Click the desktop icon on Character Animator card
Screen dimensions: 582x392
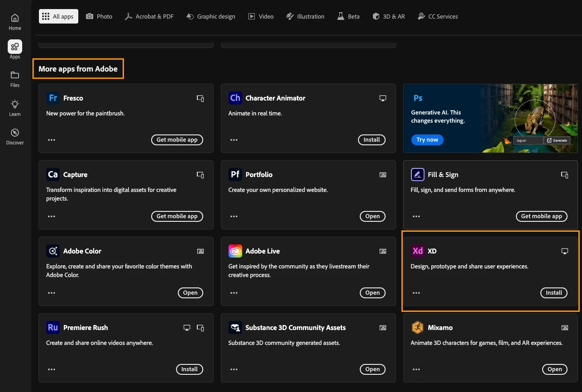[383, 98]
